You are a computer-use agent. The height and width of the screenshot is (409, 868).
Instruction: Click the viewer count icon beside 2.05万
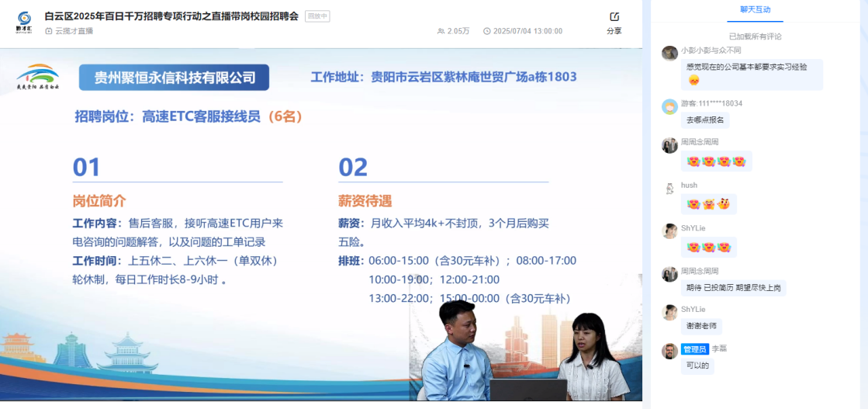point(441,31)
